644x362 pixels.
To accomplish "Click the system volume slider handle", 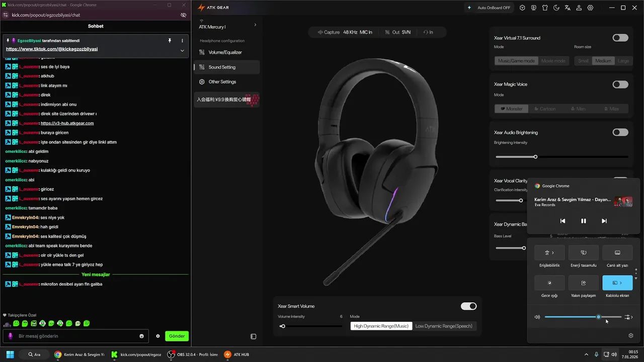I will tap(598, 317).
